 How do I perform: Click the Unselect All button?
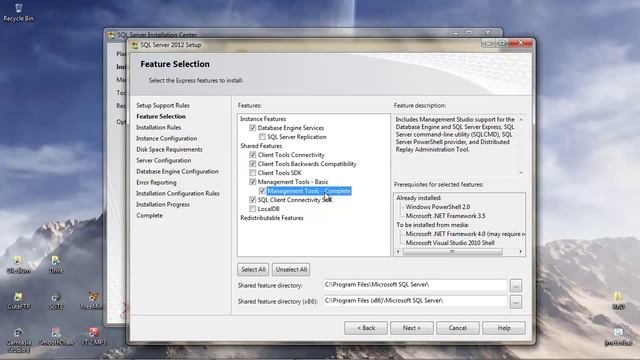click(291, 269)
